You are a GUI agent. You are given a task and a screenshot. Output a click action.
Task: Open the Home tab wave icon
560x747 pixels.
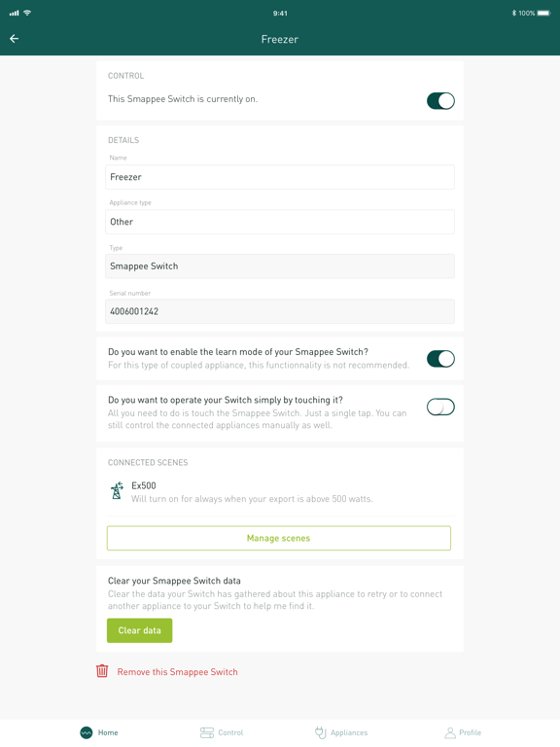coord(87,732)
